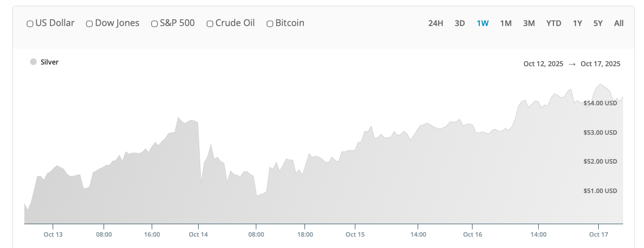View year-to-date with YTD
644x248 pixels.
[x=554, y=23]
